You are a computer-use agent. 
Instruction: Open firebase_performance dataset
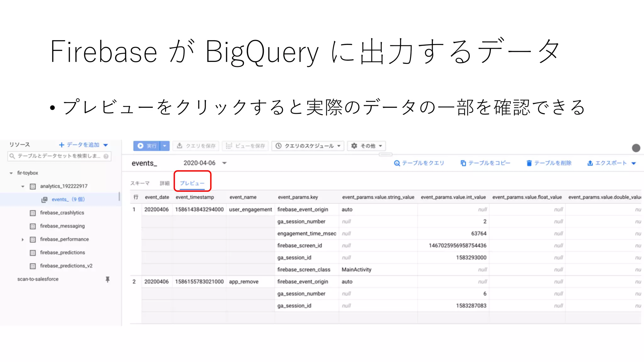point(64,239)
